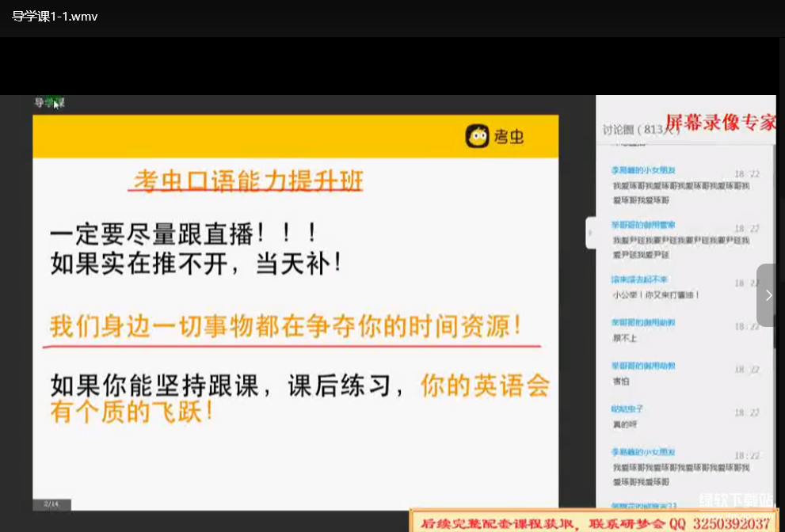Click the 导学课1-1.wmv file title
Viewport: 785px width, 532px height.
pyautogui.click(x=55, y=17)
